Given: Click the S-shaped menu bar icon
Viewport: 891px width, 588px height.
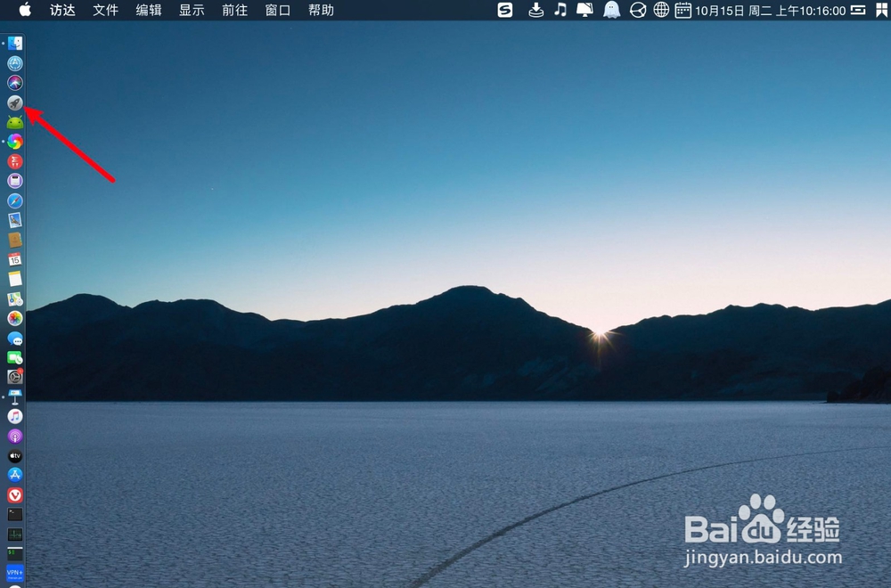Looking at the screenshot, I should [505, 10].
